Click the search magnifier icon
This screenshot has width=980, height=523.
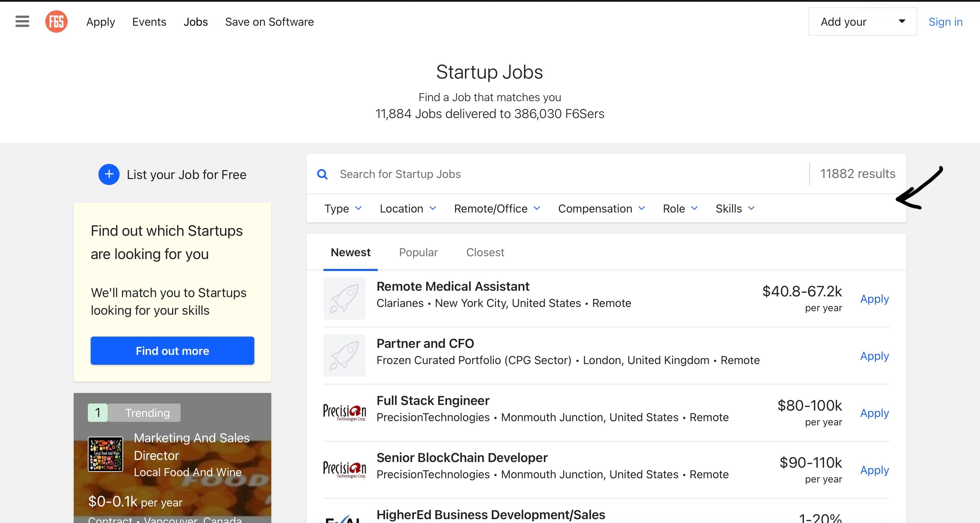[x=322, y=174]
